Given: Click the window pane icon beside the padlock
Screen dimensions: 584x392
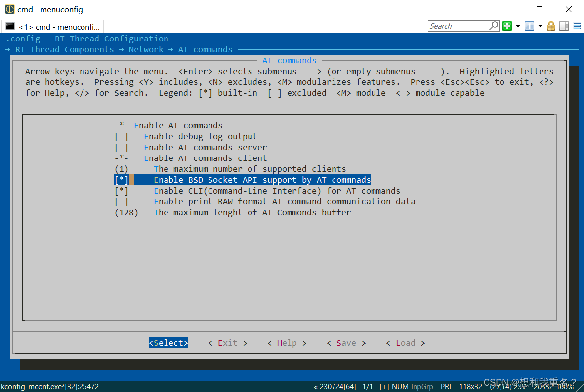Looking at the screenshot, I should tap(564, 26).
